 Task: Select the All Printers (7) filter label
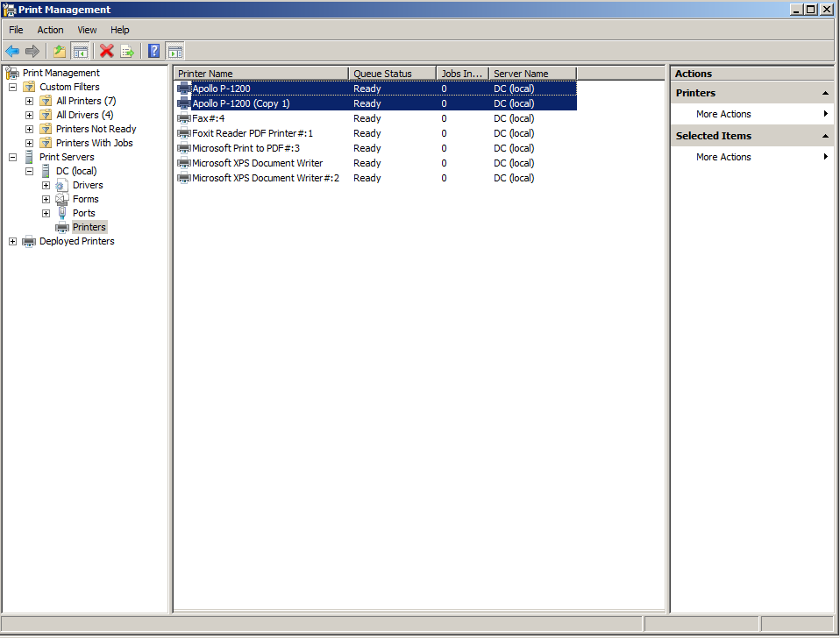pos(86,101)
